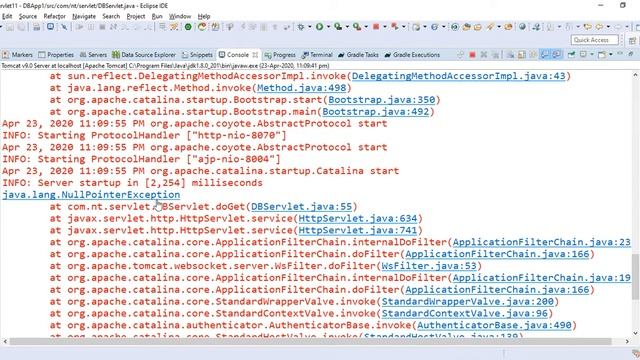Image resolution: width=640 pixels, height=360 pixels.
Task: Click the red square icon in main toolbar
Action: [376, 27]
